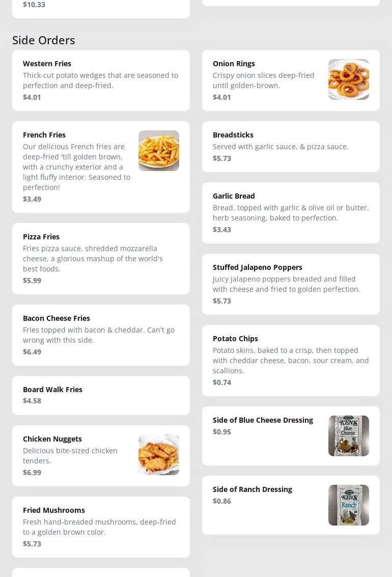Open the Fried Mushrooms item
392x577 pixels.
(x=101, y=527)
